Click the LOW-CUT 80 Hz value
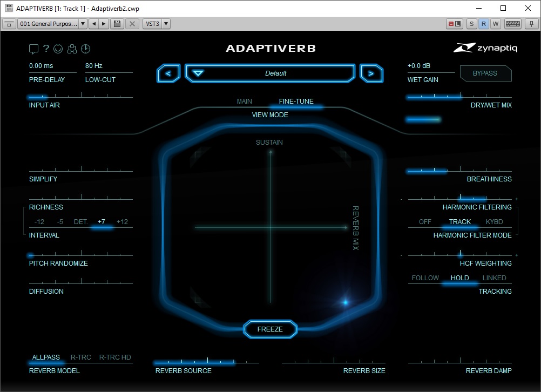Image resolution: width=541 pixels, height=392 pixels. pyautogui.click(x=94, y=66)
